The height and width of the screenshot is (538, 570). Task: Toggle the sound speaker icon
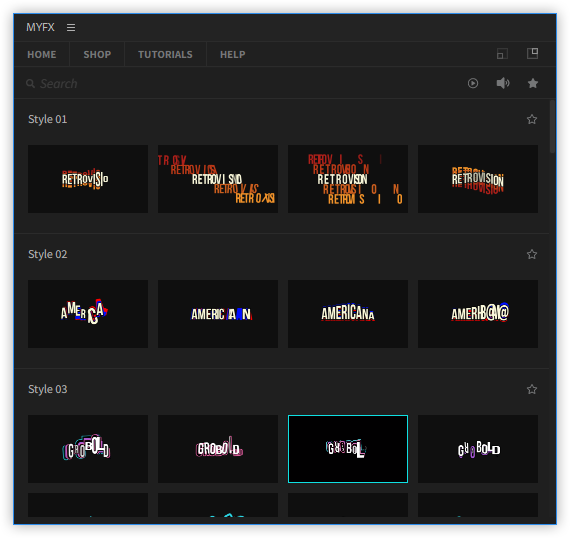503,83
